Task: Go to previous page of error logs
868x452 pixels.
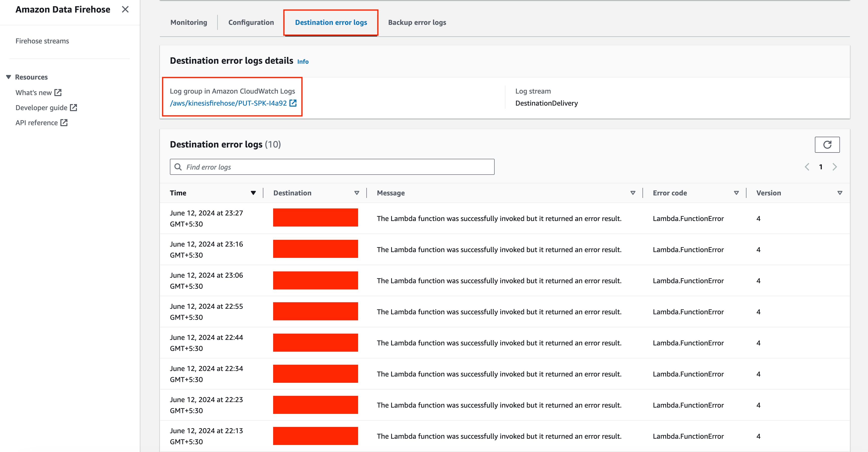Action: [x=807, y=167]
